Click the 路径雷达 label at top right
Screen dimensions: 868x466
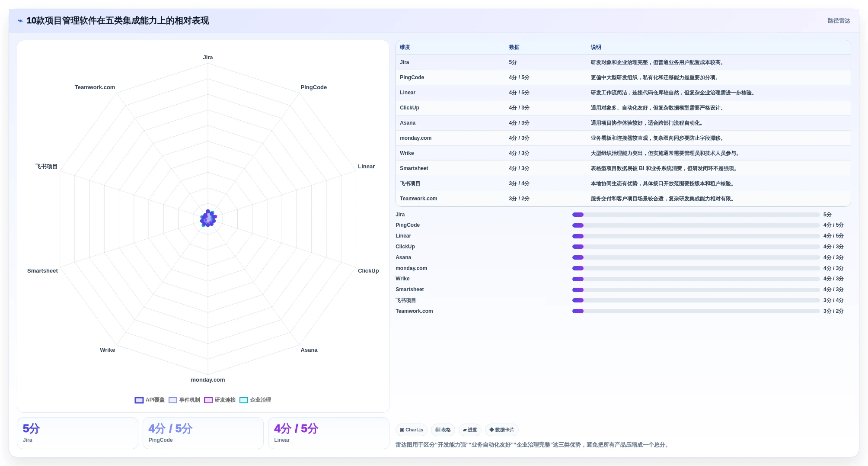(839, 21)
